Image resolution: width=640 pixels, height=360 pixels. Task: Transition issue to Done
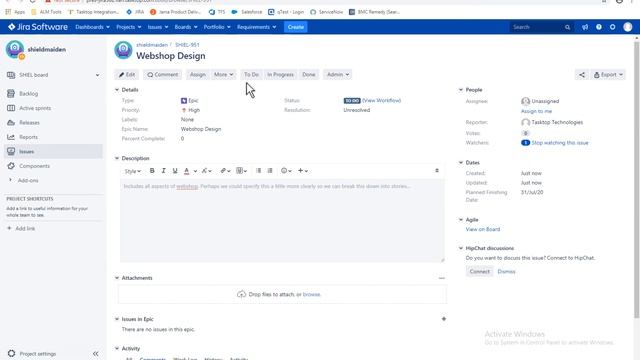[x=309, y=75]
